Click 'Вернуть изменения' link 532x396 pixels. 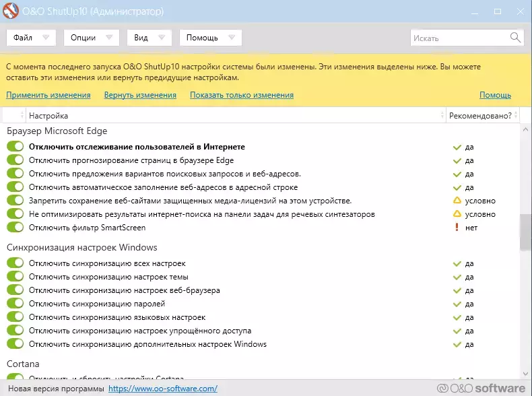pyautogui.click(x=140, y=95)
